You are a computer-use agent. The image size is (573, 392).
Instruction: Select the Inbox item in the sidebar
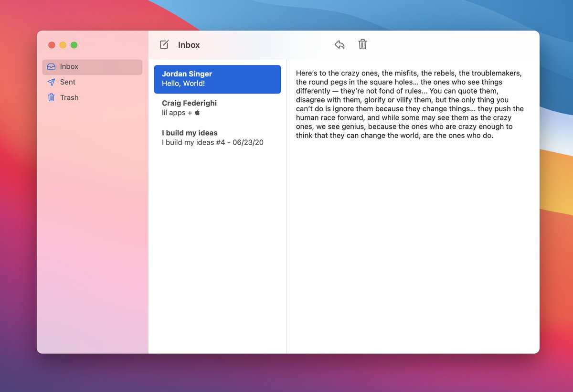pyautogui.click(x=70, y=67)
